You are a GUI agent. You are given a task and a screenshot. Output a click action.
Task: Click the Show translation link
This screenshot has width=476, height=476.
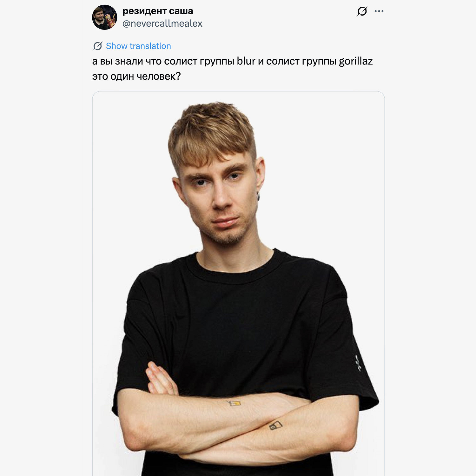138,46
